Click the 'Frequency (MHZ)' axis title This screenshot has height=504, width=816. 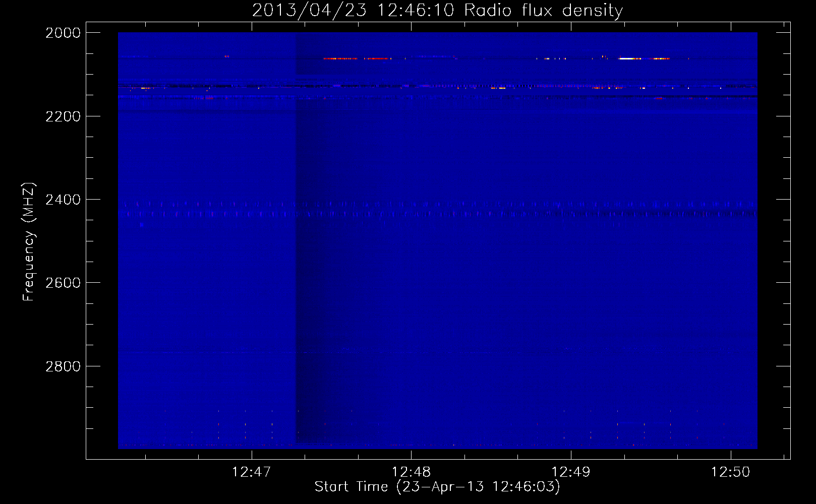[x=29, y=242]
